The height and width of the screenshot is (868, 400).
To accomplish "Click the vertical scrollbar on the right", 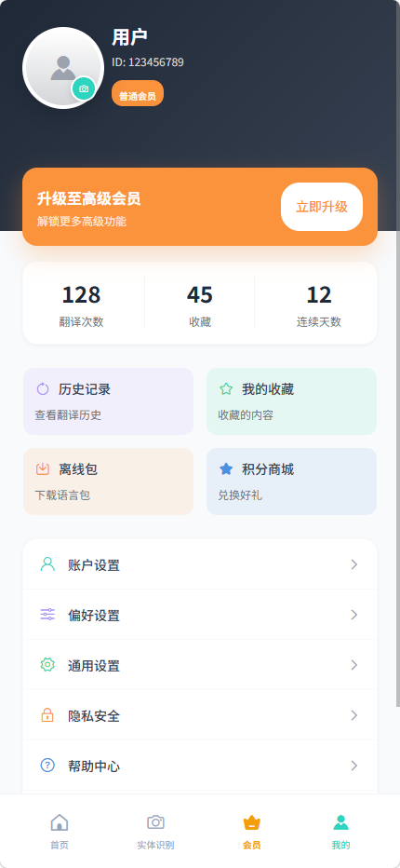I will pos(398,354).
